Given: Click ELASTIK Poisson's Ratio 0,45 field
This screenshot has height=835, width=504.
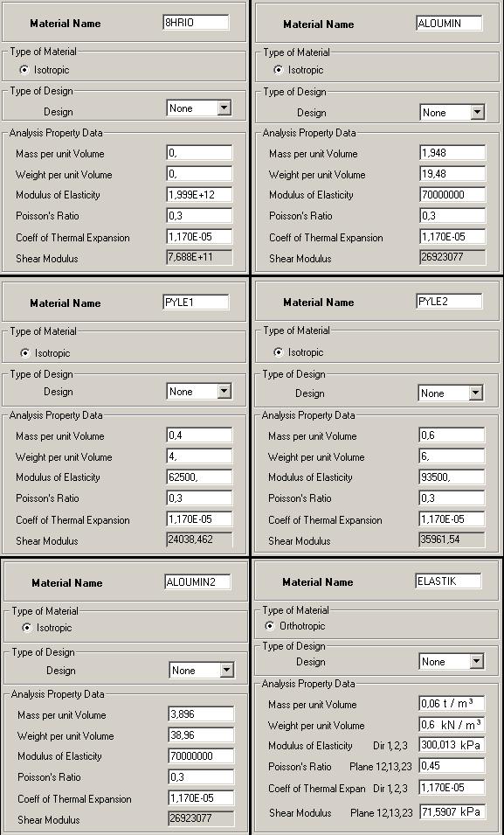Looking at the screenshot, I should [x=452, y=766].
